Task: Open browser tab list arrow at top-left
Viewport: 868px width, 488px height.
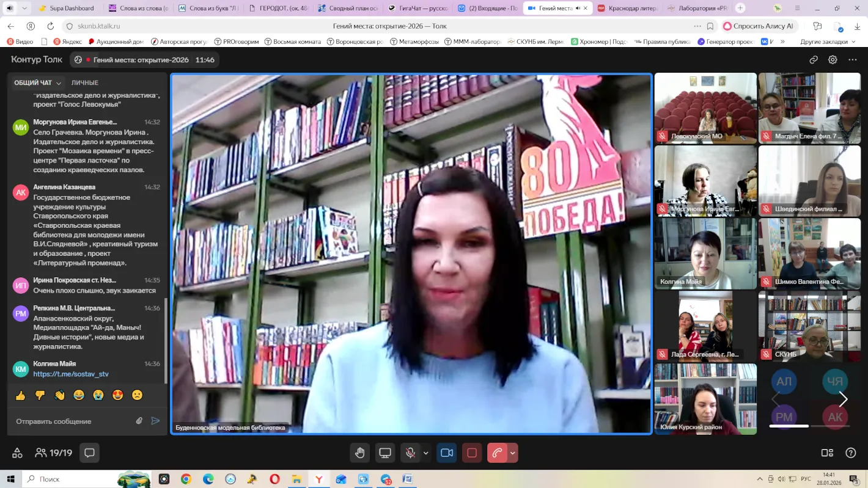Action: click(x=24, y=9)
